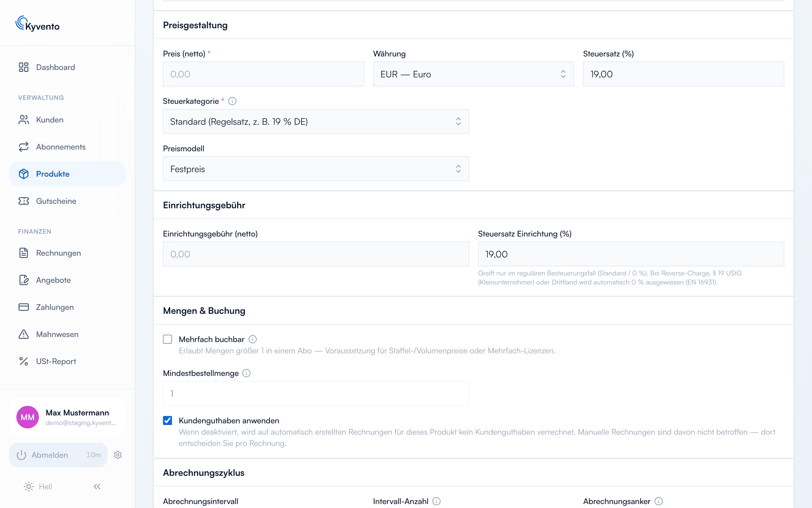Image resolution: width=812 pixels, height=508 pixels.
Task: Click the Zahlungen credit card icon
Action: (23, 307)
